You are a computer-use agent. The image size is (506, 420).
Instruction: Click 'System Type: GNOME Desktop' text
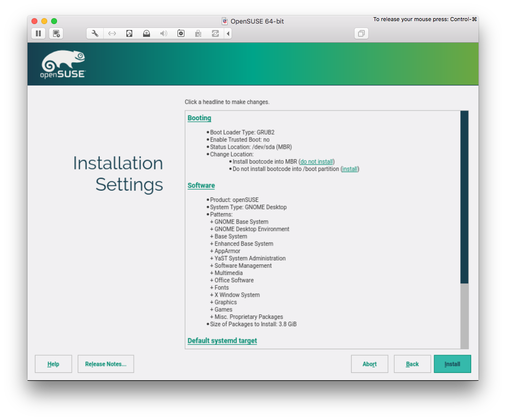point(248,207)
